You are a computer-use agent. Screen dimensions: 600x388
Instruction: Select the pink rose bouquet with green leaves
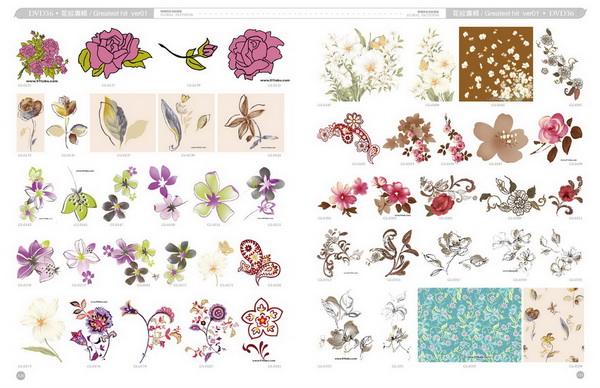[42, 55]
